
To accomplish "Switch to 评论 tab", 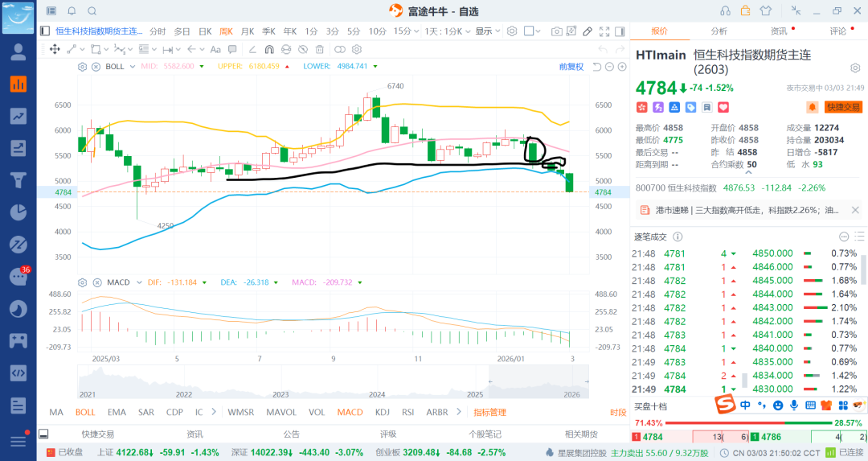I will coord(837,31).
